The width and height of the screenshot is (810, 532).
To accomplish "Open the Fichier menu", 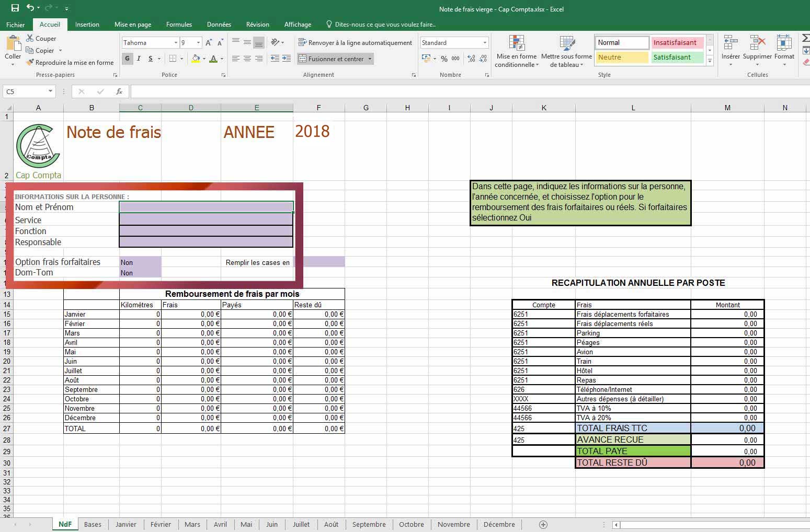I will click(16, 25).
